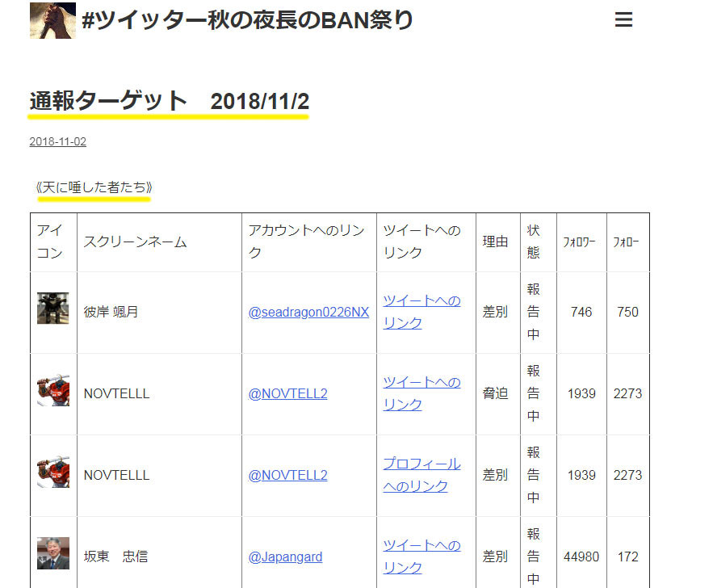Click the blog logo image with clasped hands
Image resolution: width=713 pixels, height=588 pixels.
pyautogui.click(x=52, y=20)
